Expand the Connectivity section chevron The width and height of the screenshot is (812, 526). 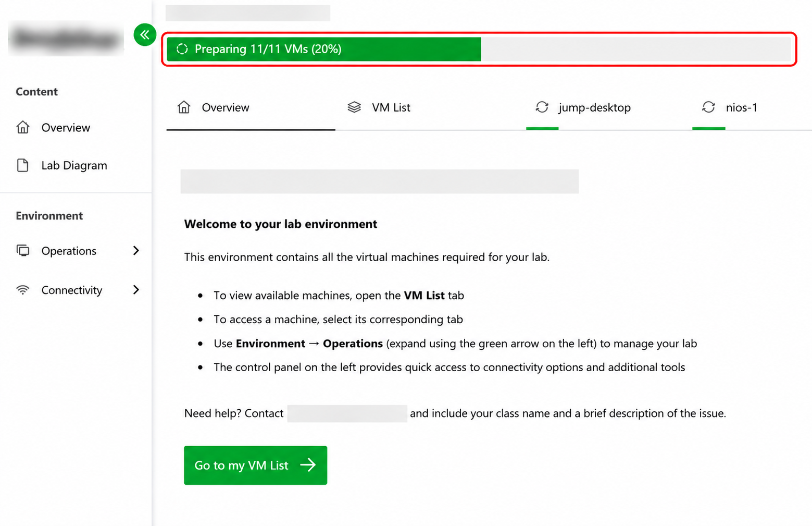(x=136, y=290)
